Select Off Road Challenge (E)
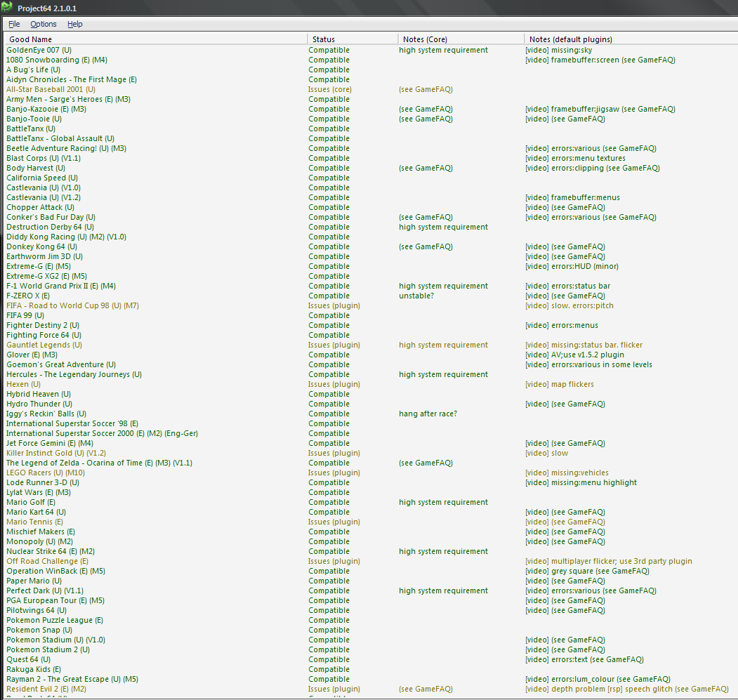Screen dimensions: 738x700 47,561
